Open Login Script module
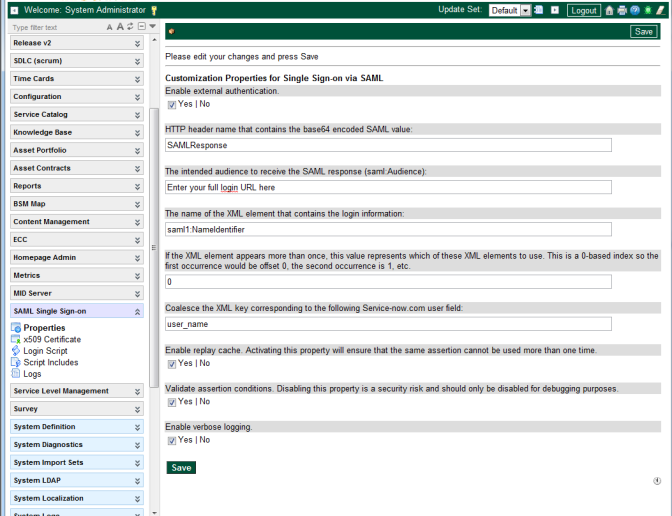Screen dimensions: 672x516 click(45, 351)
